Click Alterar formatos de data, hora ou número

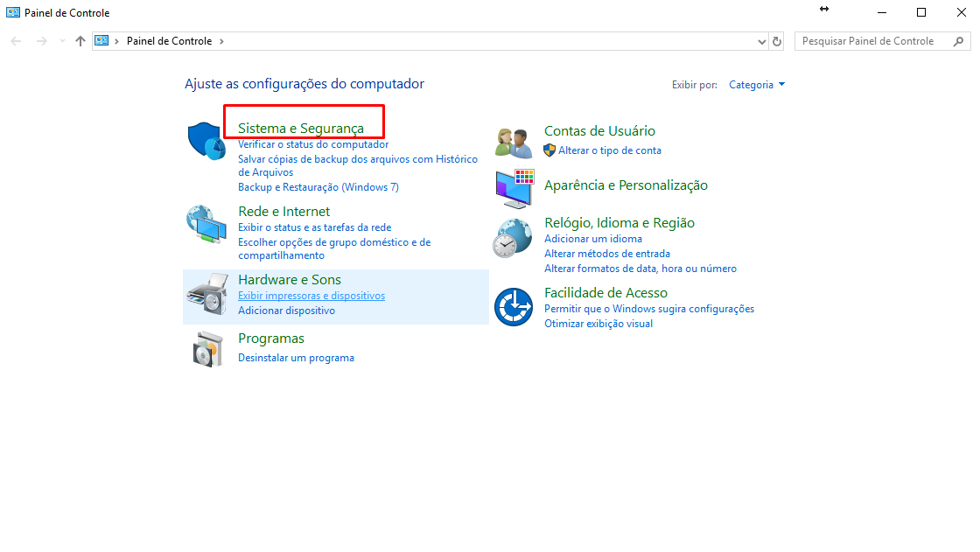click(x=640, y=269)
